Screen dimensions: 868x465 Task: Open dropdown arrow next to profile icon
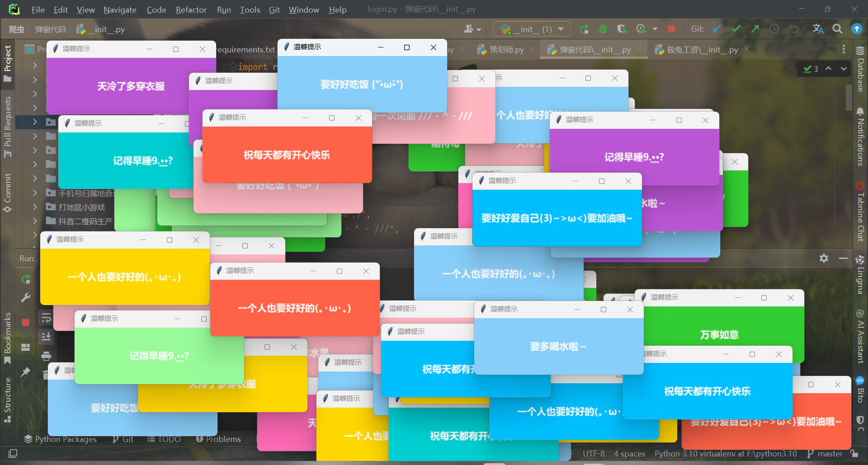point(655,29)
